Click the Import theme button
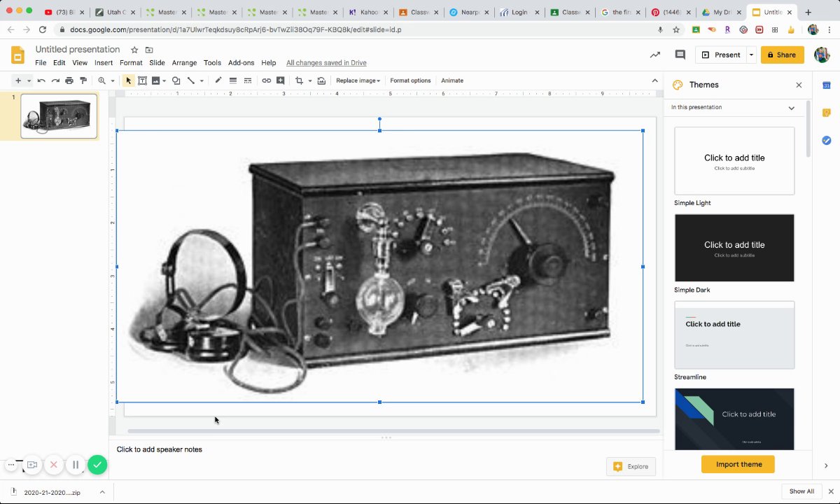Screen dimensions: 840x504 tap(738, 464)
